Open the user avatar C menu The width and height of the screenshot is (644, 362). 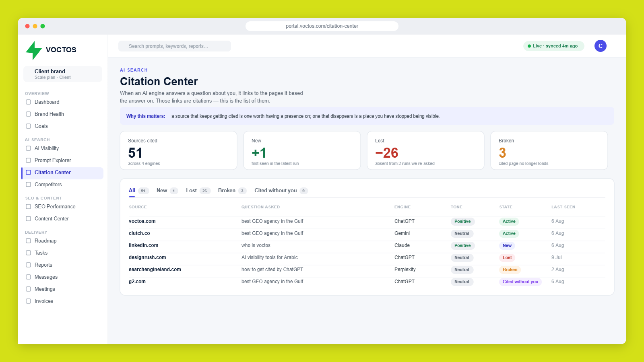tap(600, 46)
